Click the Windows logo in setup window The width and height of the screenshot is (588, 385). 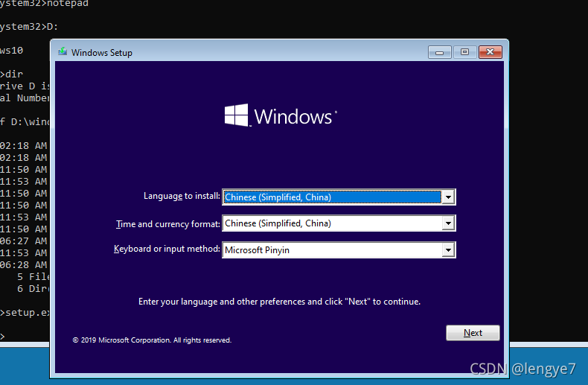tap(281, 115)
